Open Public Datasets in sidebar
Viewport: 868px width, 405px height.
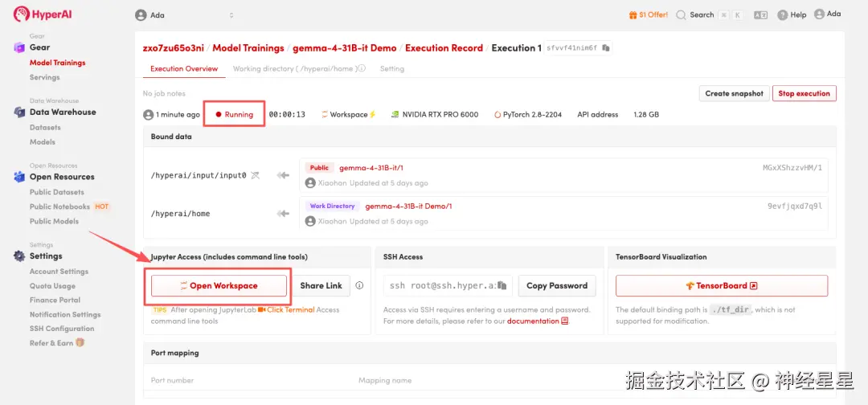coord(57,192)
